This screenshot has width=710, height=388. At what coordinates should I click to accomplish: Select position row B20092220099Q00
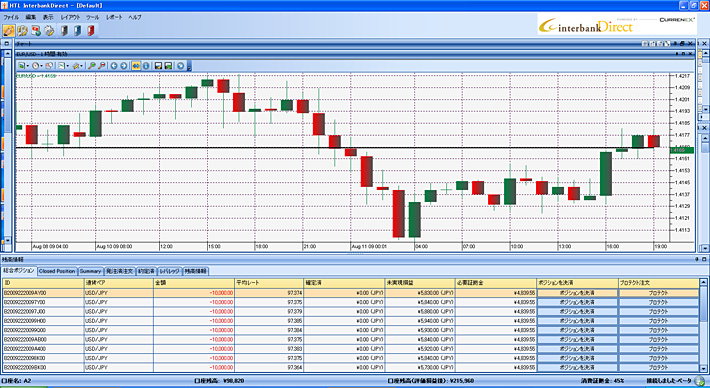click(350, 330)
